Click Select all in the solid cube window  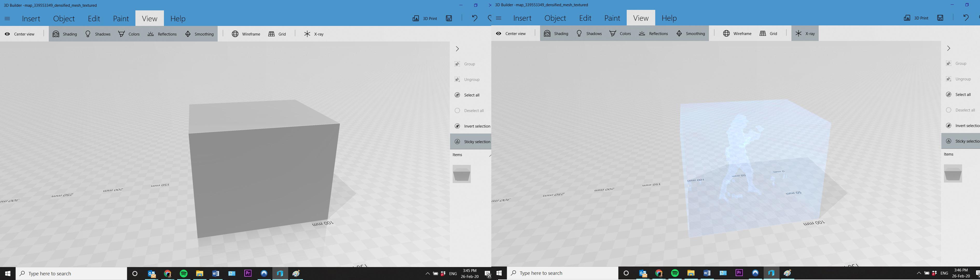471,95
